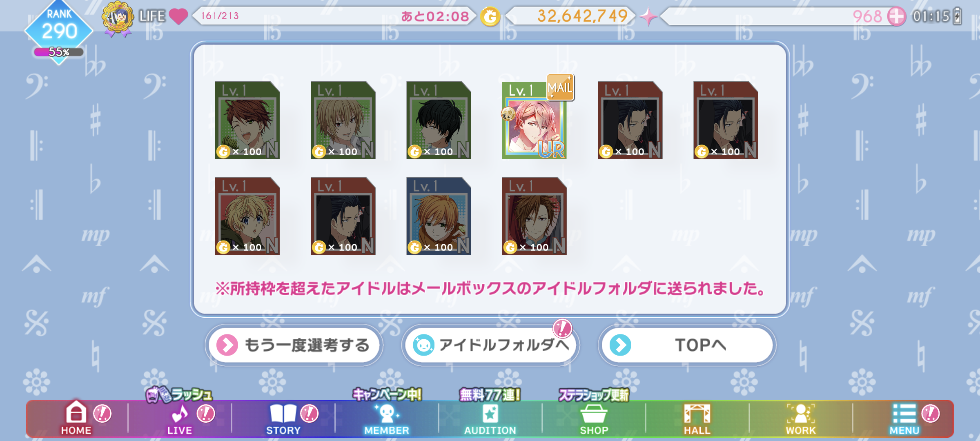Tap the RANK 290 diamond badge
This screenshot has height=441, width=980.
click(x=59, y=32)
